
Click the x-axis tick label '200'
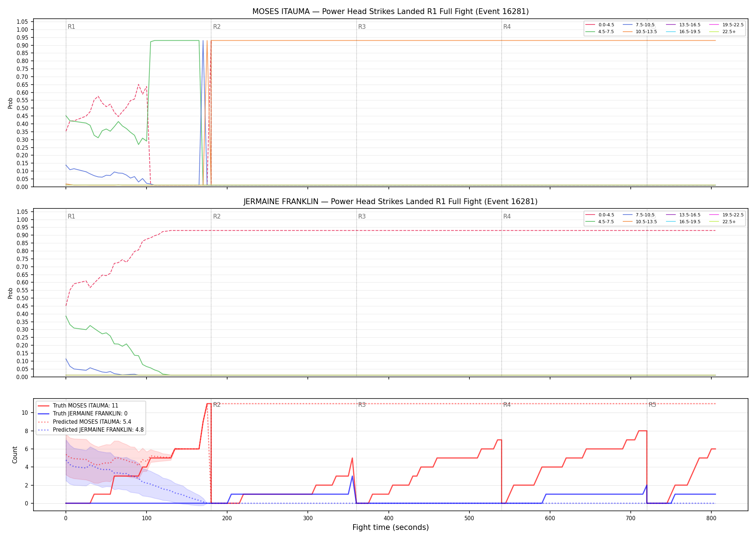click(x=227, y=518)
